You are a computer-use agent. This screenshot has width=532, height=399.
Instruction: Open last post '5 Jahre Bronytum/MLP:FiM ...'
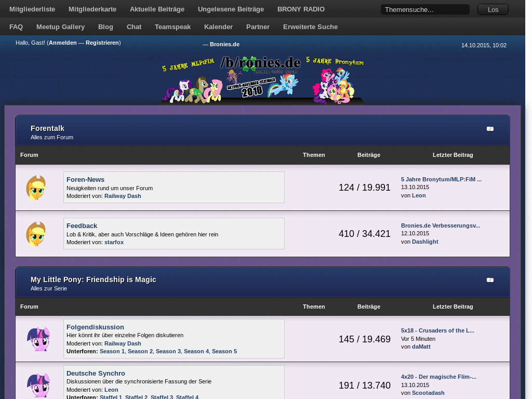coord(441,179)
